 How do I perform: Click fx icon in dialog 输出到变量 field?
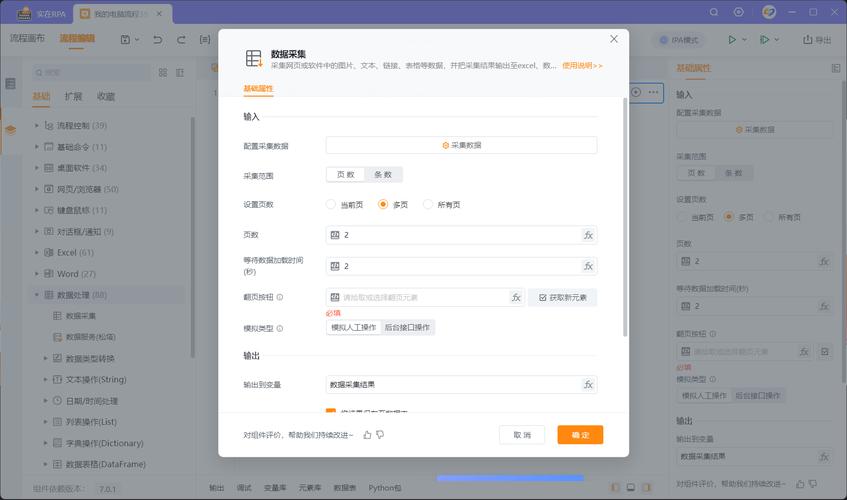tap(588, 384)
